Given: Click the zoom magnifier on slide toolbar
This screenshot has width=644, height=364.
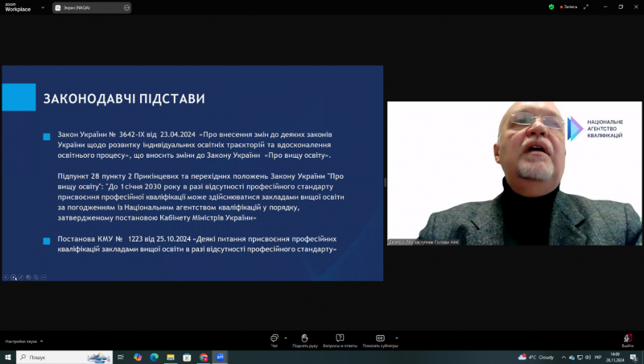Looking at the screenshot, I should 35,277.
